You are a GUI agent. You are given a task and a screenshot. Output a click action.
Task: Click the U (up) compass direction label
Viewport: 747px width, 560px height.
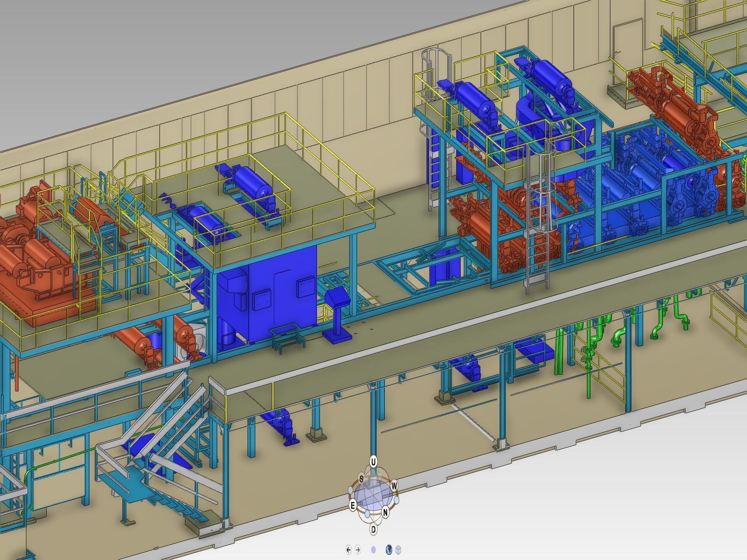(373, 462)
